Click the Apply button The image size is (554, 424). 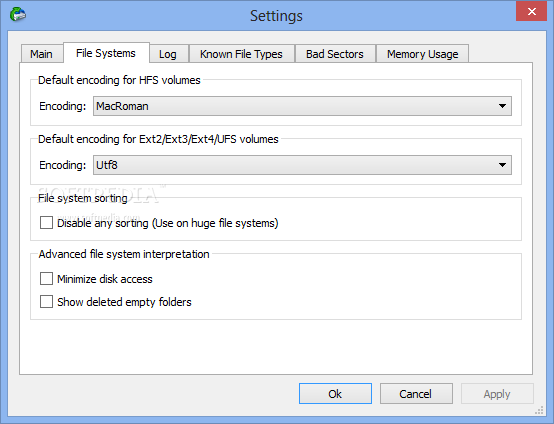point(497,394)
